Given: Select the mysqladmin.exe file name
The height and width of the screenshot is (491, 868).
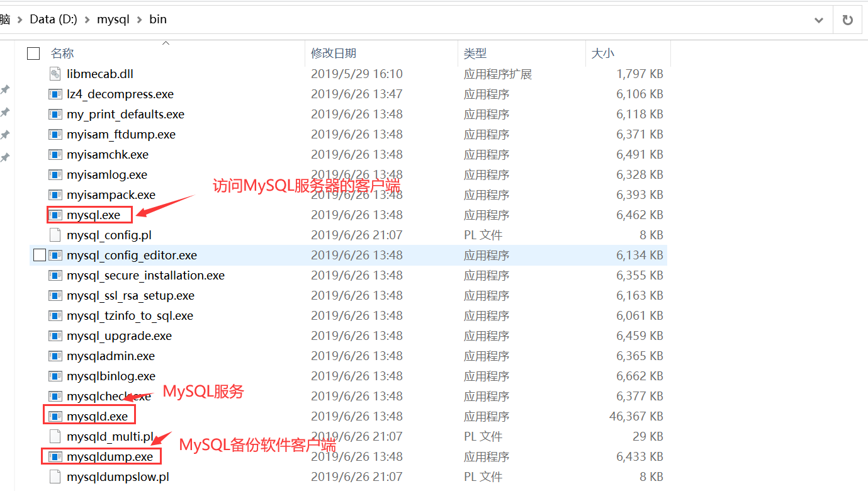Looking at the screenshot, I should click(111, 356).
